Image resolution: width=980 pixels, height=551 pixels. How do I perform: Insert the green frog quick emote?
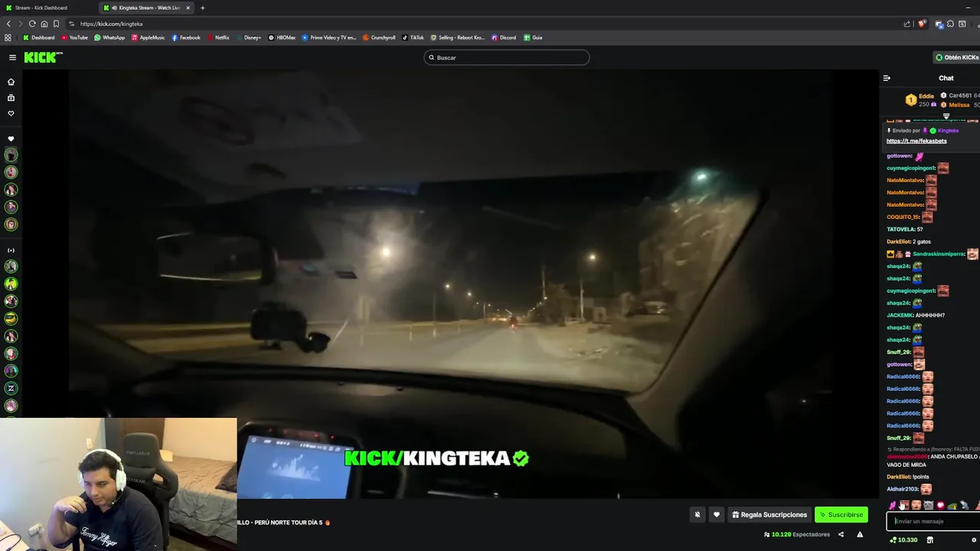[x=952, y=505]
